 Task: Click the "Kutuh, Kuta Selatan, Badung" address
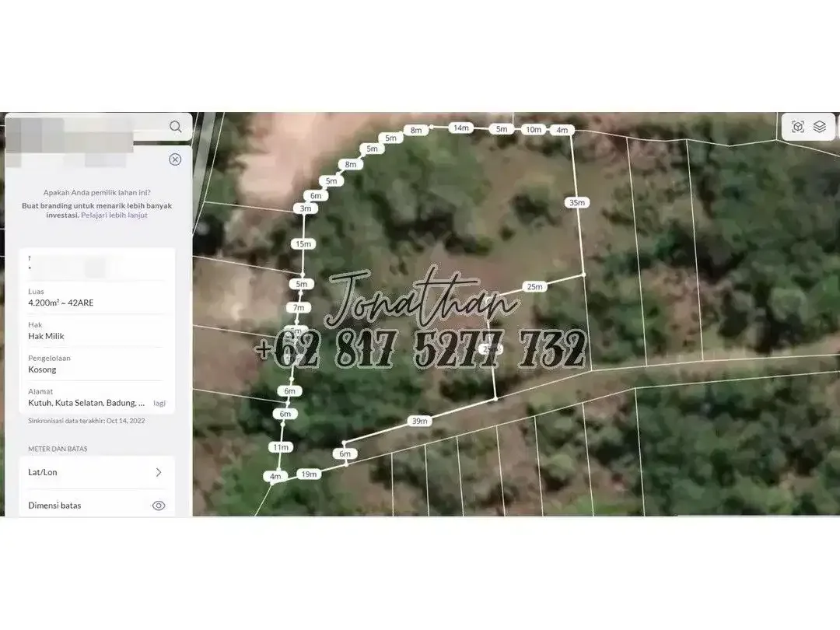86,403
